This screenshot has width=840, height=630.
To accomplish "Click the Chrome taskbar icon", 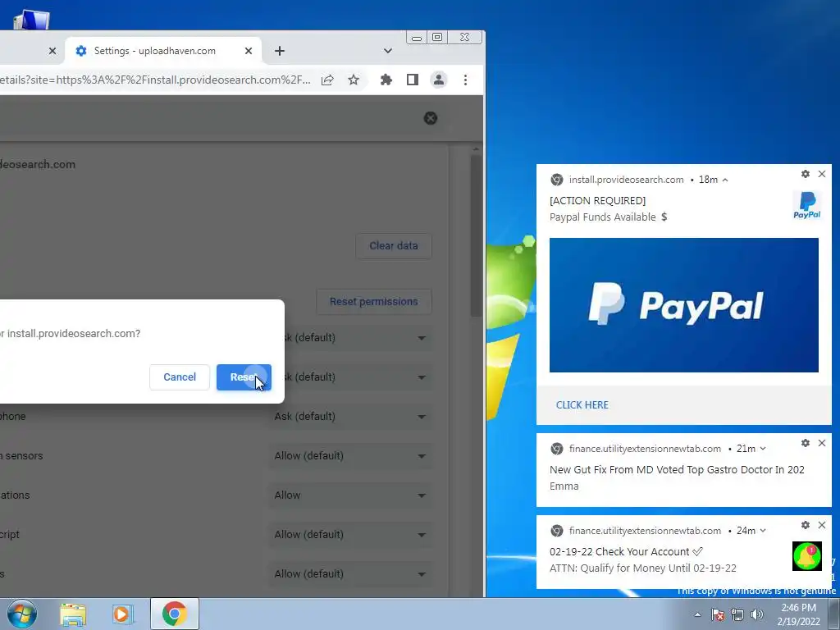I will pyautogui.click(x=174, y=614).
